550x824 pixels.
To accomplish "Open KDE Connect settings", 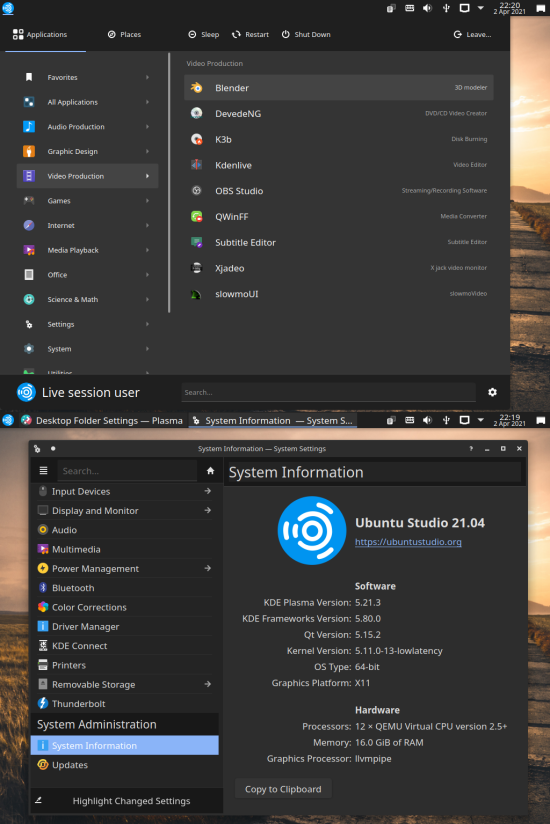I will click(125, 646).
